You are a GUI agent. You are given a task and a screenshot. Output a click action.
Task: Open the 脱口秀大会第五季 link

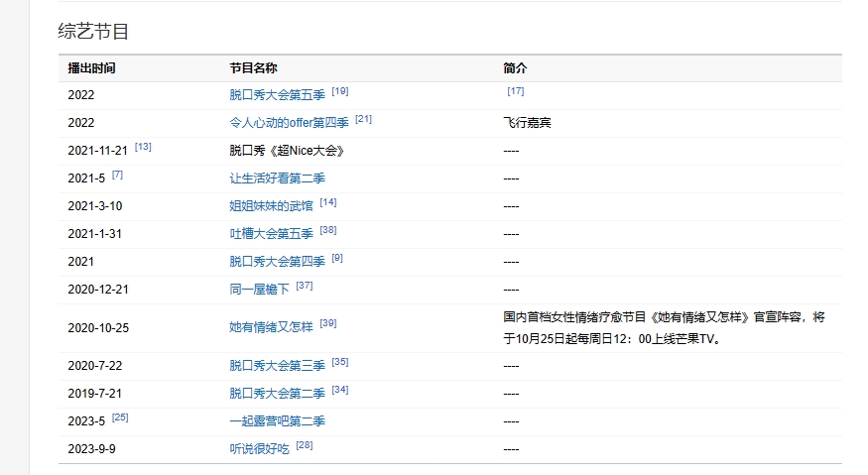278,95
